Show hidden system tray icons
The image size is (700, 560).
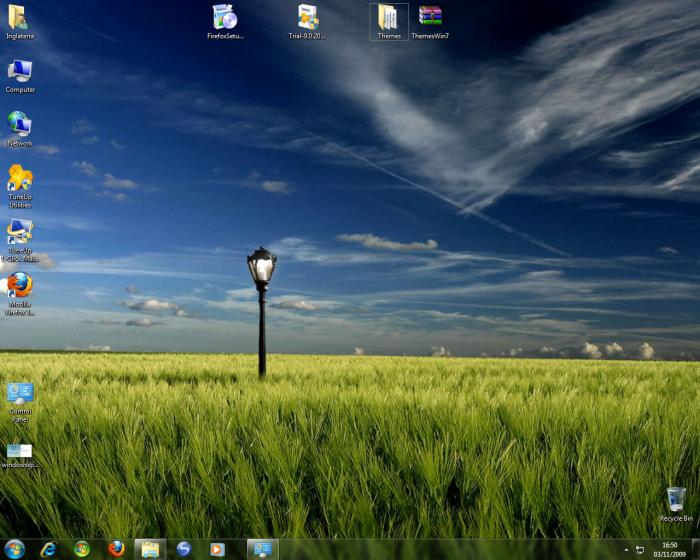(x=626, y=550)
